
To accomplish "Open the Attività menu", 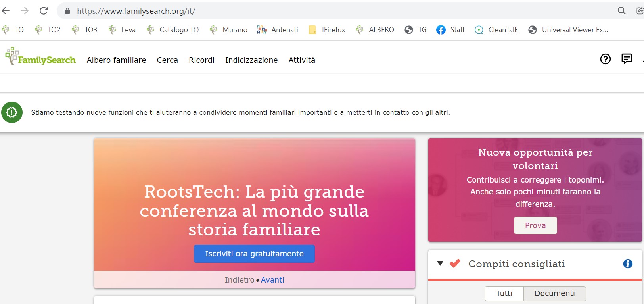I will 302,60.
